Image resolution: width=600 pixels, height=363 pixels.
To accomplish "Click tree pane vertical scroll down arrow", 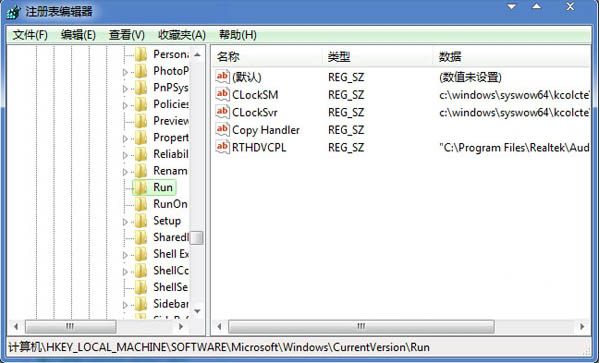I will click(197, 311).
